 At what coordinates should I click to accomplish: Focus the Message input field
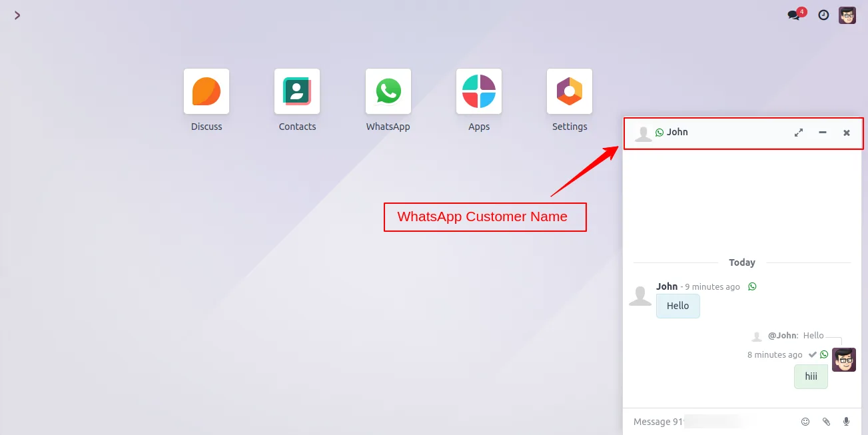click(x=710, y=422)
